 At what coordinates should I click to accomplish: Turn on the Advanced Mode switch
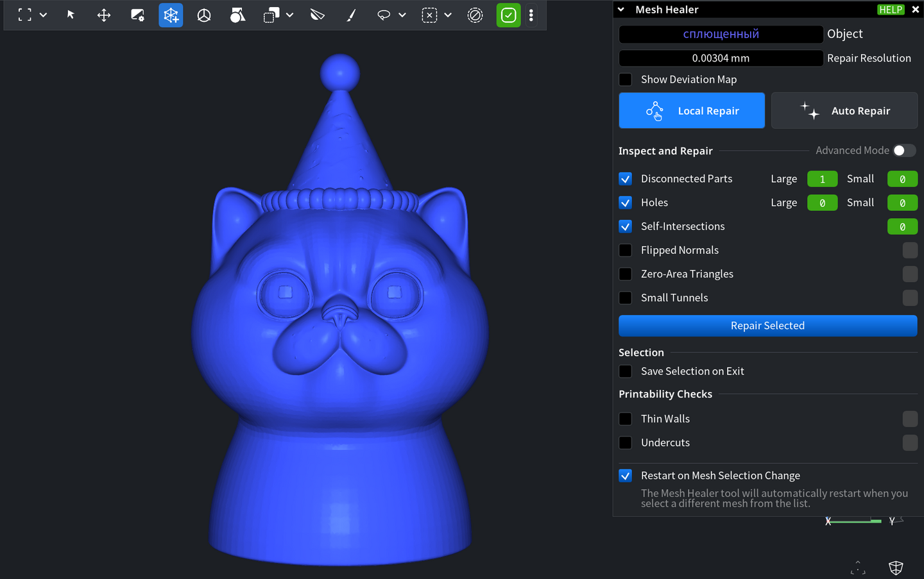tap(904, 151)
